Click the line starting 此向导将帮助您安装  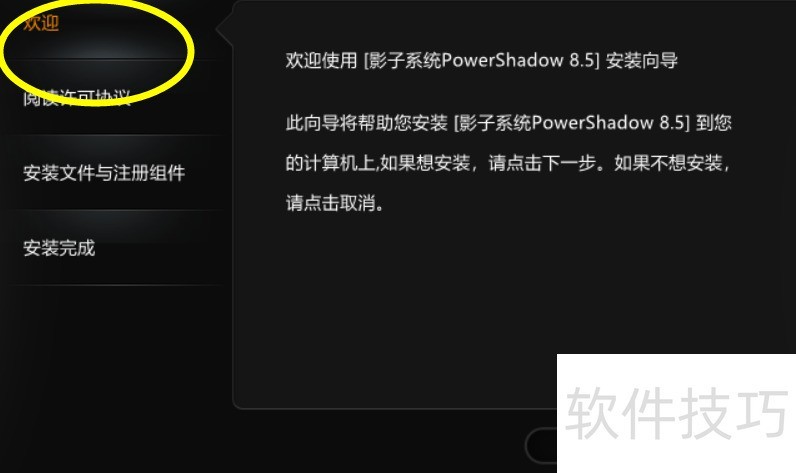click(x=508, y=123)
